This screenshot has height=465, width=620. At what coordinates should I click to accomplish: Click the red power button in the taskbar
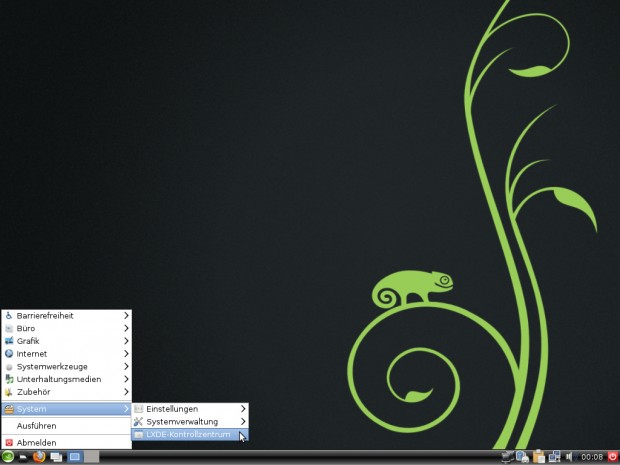[x=612, y=457]
